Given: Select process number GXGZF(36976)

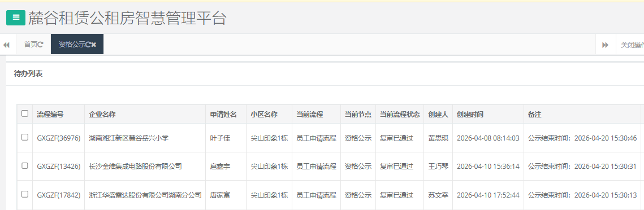Looking at the screenshot, I should tap(59, 138).
